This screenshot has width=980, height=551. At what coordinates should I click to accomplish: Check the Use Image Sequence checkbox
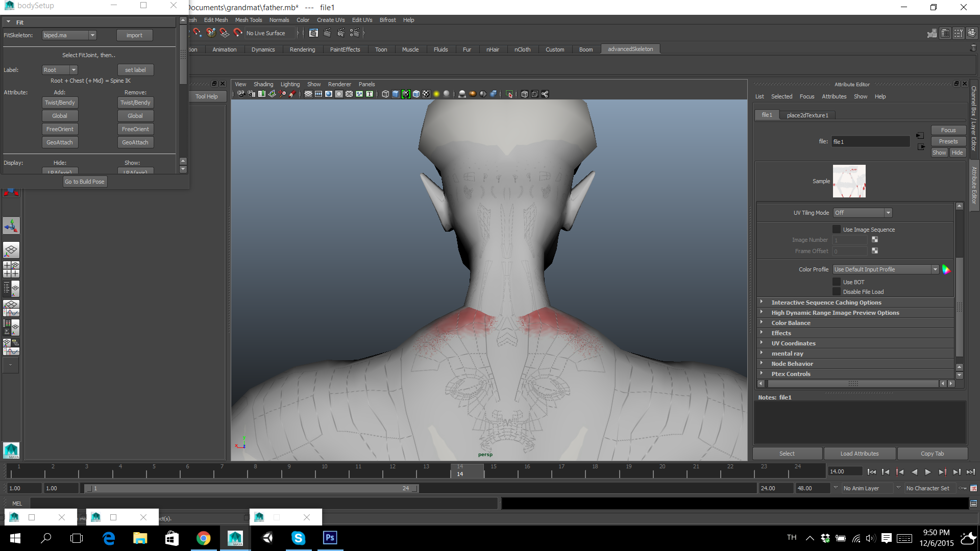[x=837, y=229]
